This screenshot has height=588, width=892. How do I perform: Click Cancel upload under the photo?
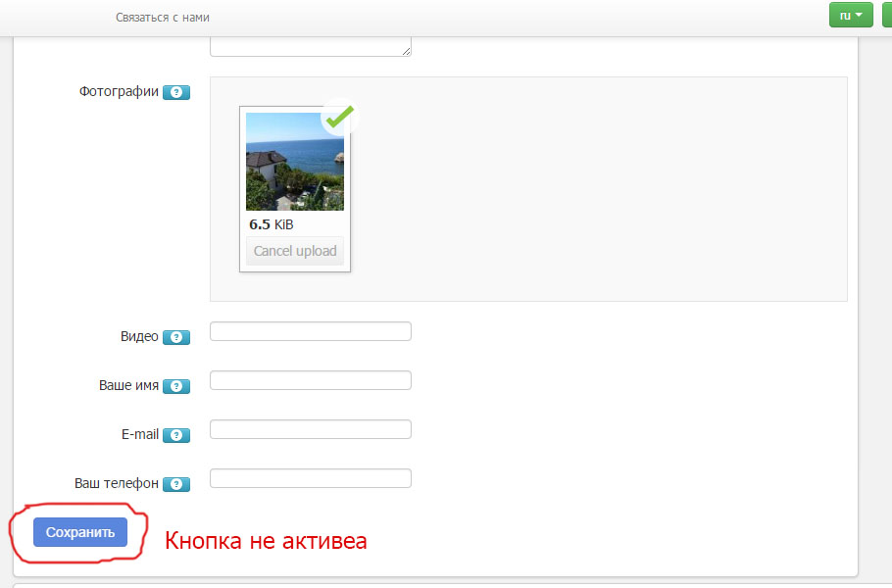(x=295, y=251)
